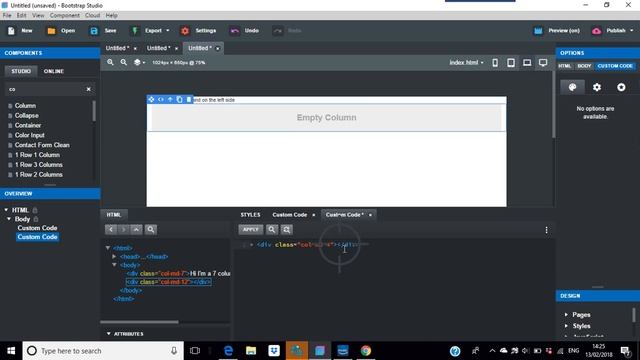
Task: Open the File menu
Action: (x=7, y=16)
